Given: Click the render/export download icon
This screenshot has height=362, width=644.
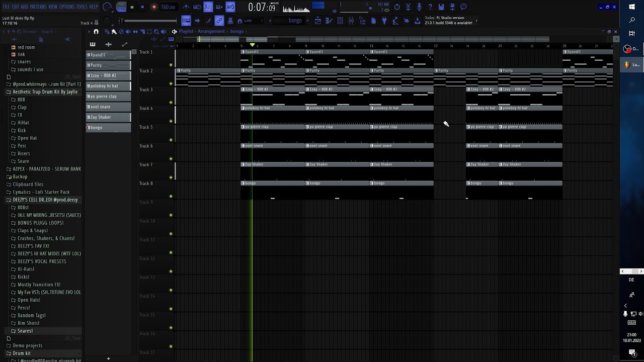Looking at the screenshot, I should pyautogui.click(x=417, y=21).
